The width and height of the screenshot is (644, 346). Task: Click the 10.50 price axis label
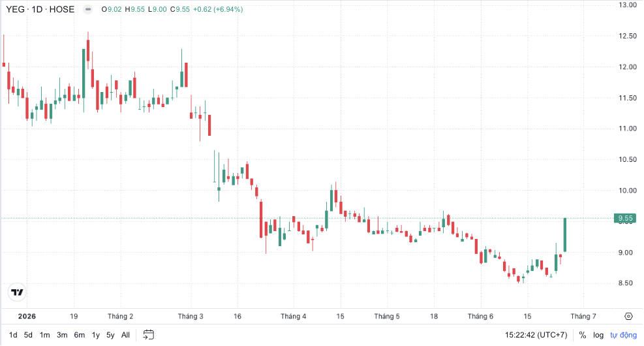tap(628, 159)
